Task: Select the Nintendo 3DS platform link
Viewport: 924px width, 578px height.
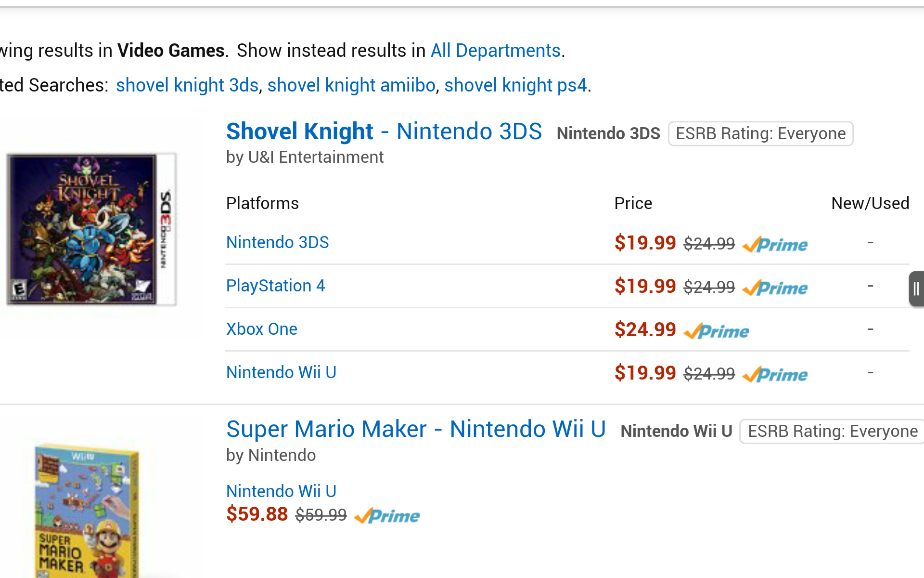Action: pos(278,242)
